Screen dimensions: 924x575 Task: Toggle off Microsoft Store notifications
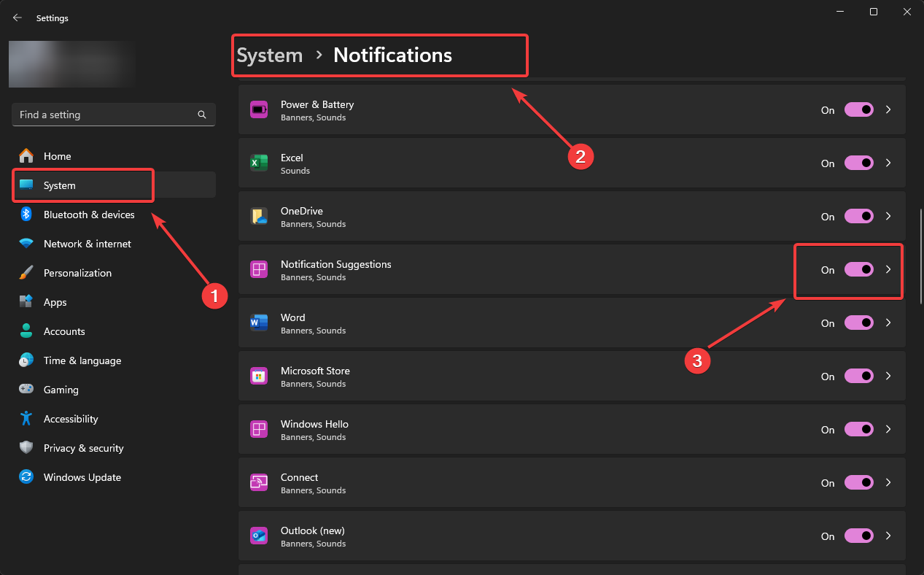click(858, 377)
